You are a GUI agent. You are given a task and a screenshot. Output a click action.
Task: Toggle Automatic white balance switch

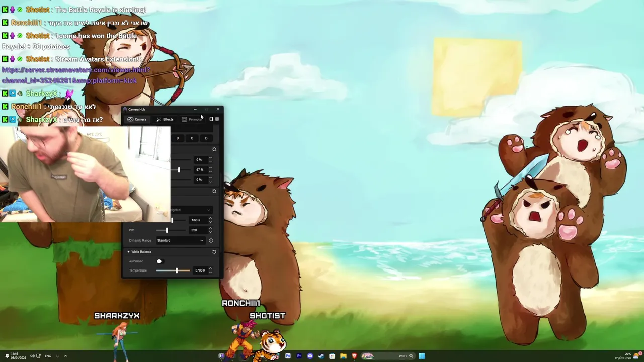click(x=160, y=261)
